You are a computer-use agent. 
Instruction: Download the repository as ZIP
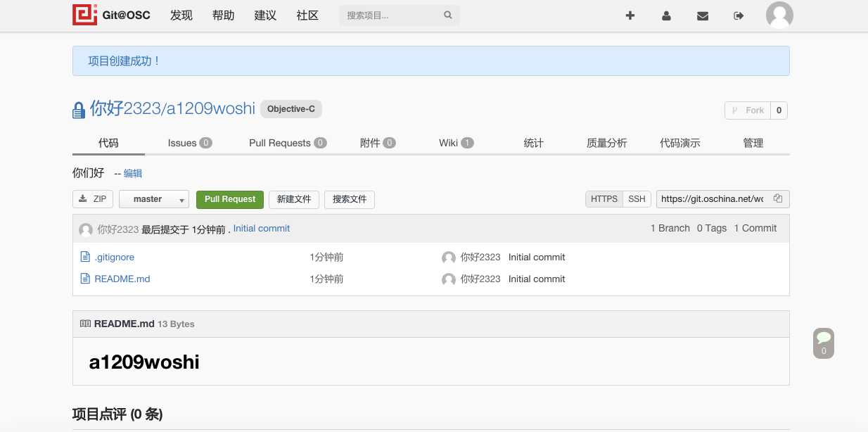pyautogui.click(x=93, y=199)
